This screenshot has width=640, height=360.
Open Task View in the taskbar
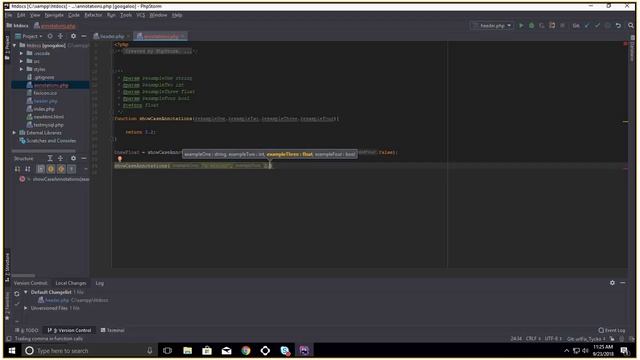coord(167,351)
